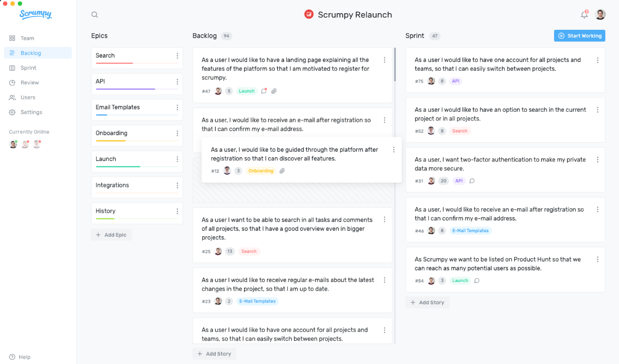Open the notifications bell
This screenshot has height=364, width=619.
tap(584, 15)
